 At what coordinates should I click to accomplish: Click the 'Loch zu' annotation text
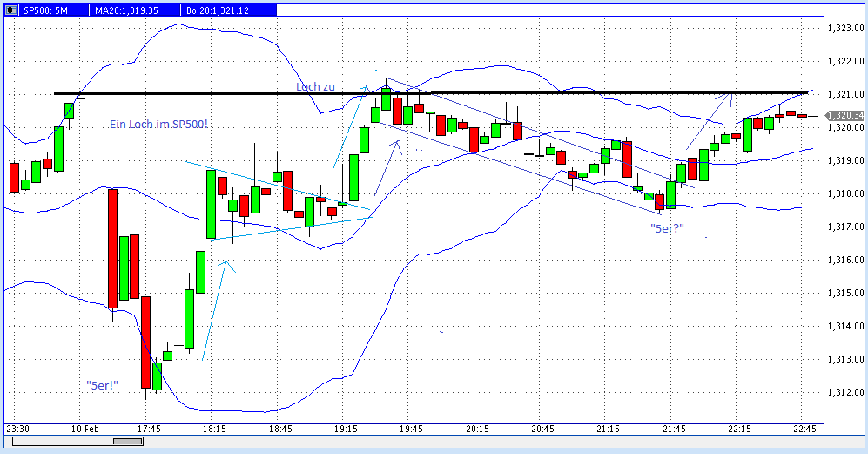pyautogui.click(x=315, y=87)
